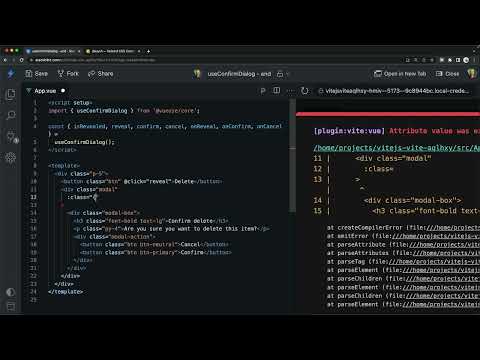Click line number 12 in the editor gutter
The height and width of the screenshot is (360, 480).
33,197
